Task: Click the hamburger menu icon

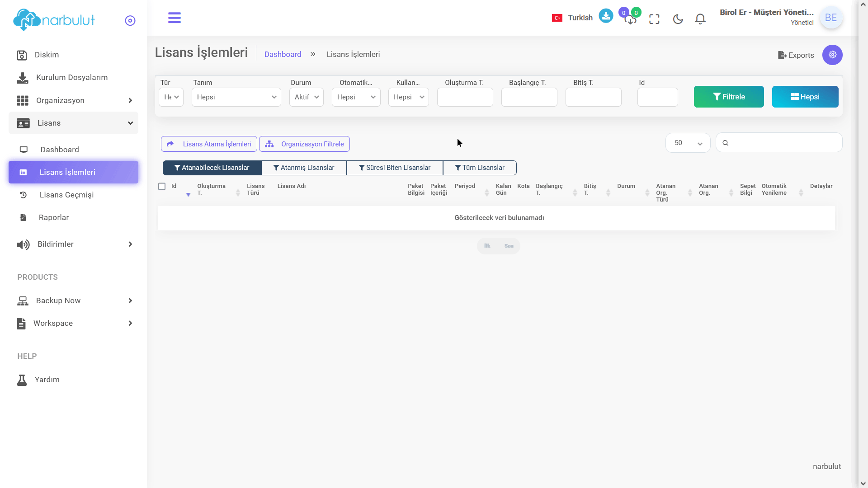Action: click(x=174, y=18)
